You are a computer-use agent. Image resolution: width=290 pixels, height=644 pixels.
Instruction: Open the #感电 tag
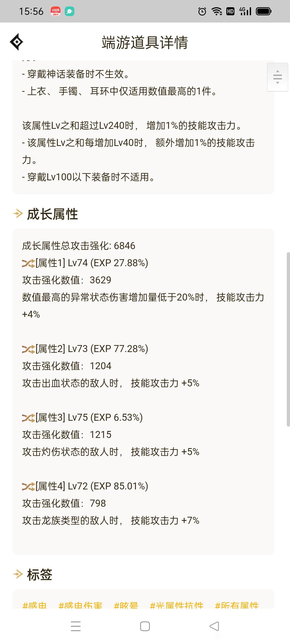(x=35, y=605)
